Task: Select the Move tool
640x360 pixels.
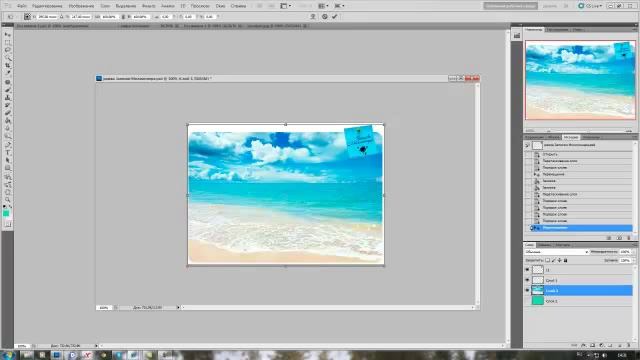Action: point(8,34)
